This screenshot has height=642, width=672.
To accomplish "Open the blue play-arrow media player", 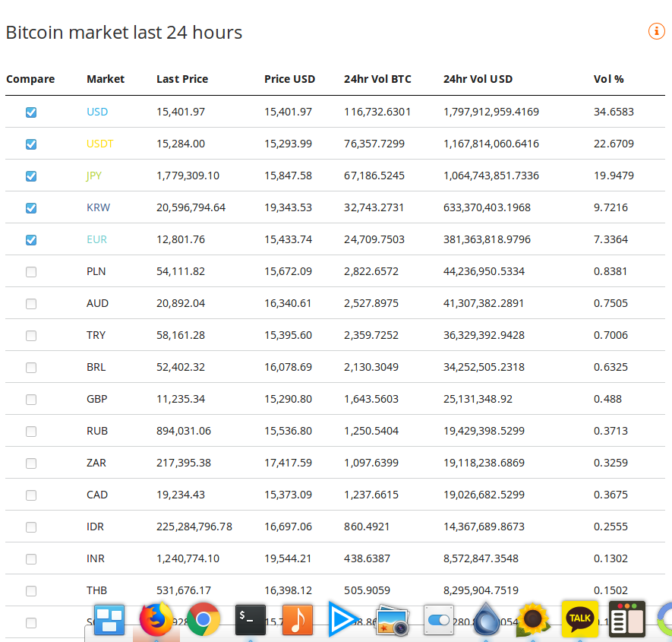I will (344, 619).
